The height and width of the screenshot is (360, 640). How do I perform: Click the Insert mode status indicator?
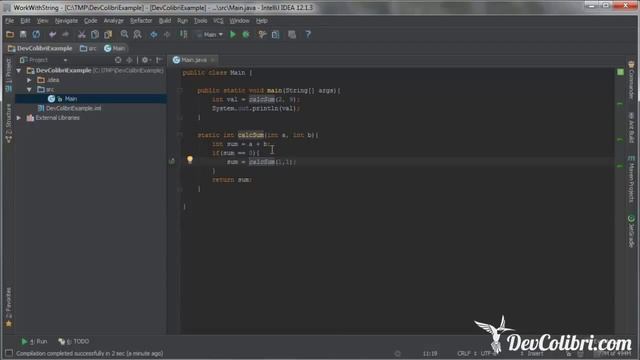(535, 353)
